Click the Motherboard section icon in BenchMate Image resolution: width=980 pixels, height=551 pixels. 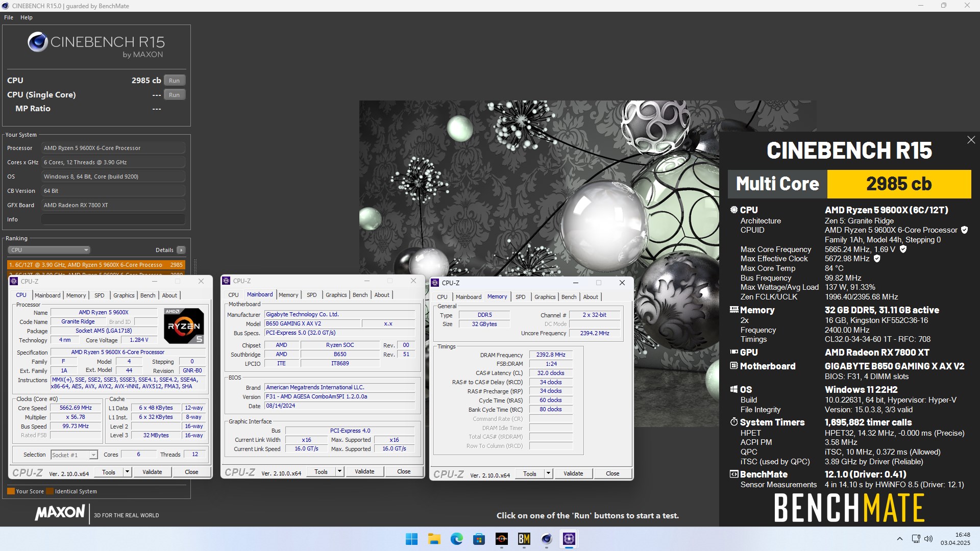tap(733, 366)
